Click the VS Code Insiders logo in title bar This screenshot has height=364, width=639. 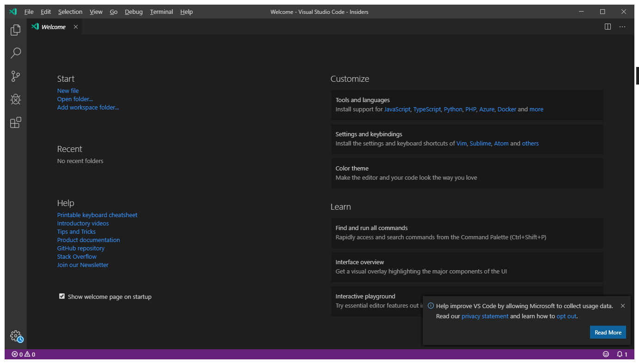click(13, 12)
